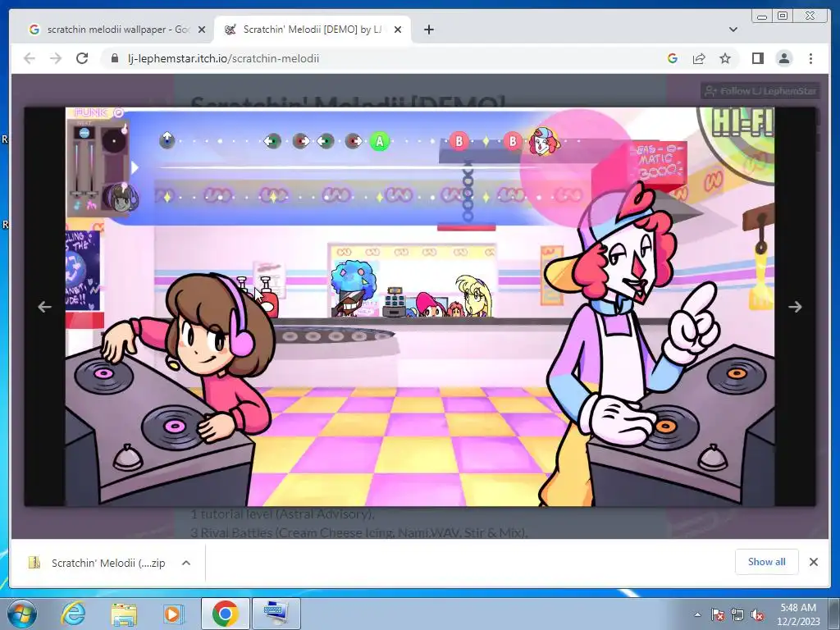Screen dimensions: 840x630
Task: Open network status tray icon
Action: coord(737,614)
